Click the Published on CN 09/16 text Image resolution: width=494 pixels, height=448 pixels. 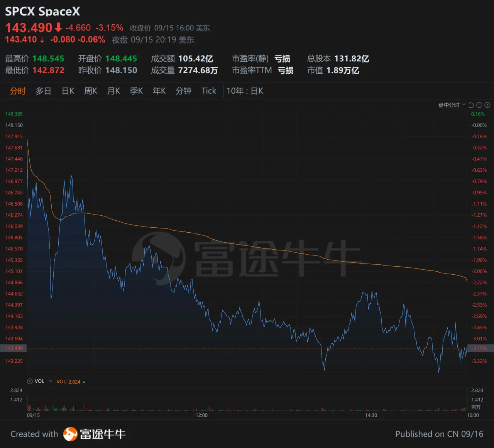(x=439, y=434)
